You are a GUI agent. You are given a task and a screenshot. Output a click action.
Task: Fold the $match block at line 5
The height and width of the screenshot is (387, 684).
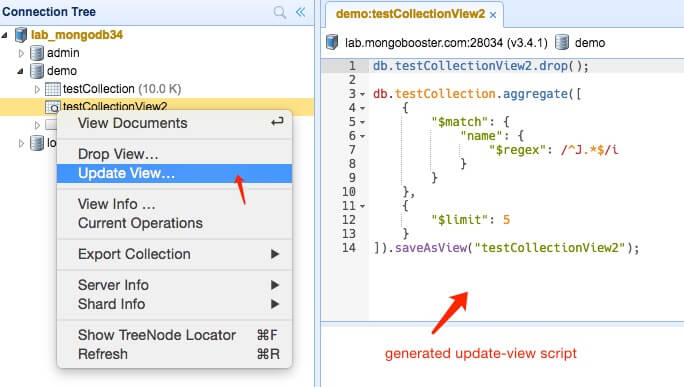click(x=363, y=122)
